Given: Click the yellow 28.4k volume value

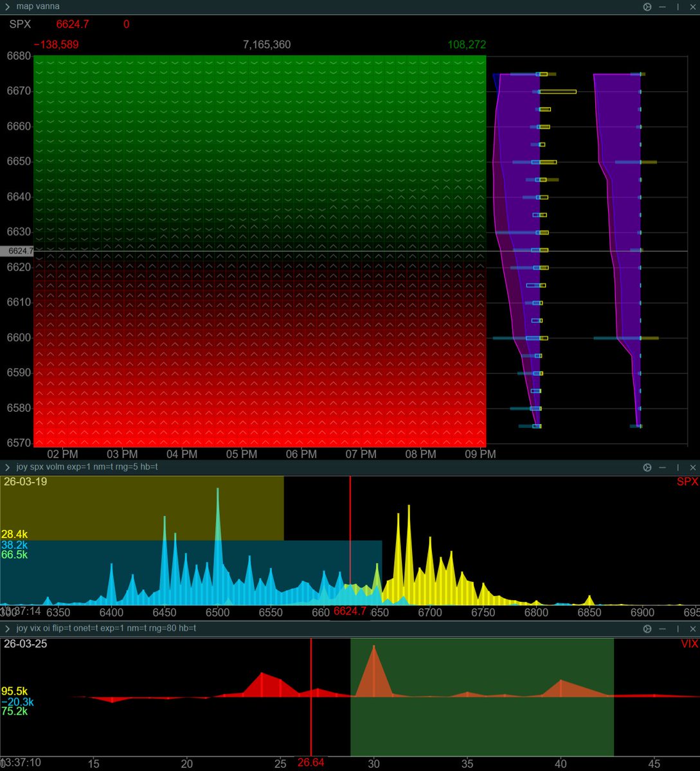Looking at the screenshot, I should (14, 535).
